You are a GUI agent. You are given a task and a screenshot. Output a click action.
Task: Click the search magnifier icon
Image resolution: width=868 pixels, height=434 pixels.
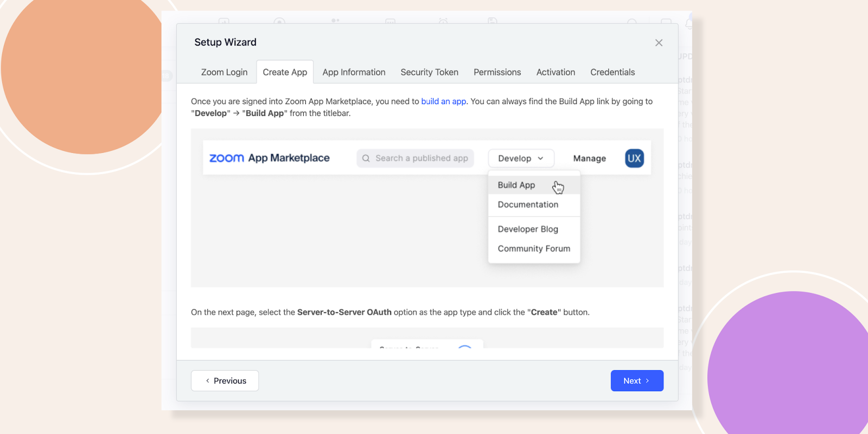point(366,158)
